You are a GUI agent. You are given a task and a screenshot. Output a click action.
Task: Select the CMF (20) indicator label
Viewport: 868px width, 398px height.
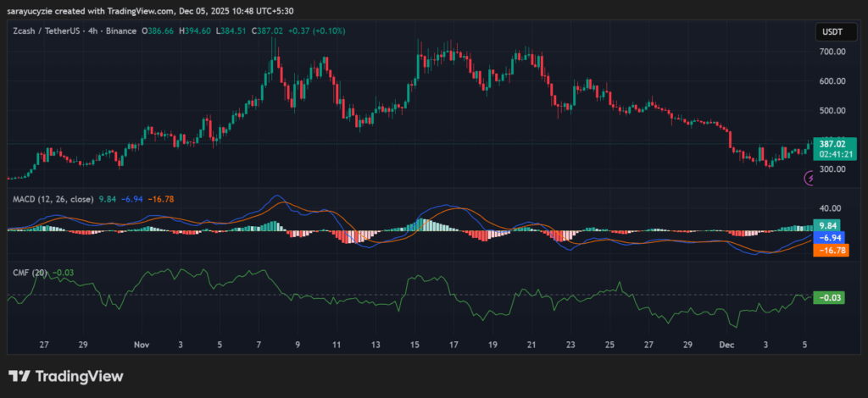tap(28, 273)
